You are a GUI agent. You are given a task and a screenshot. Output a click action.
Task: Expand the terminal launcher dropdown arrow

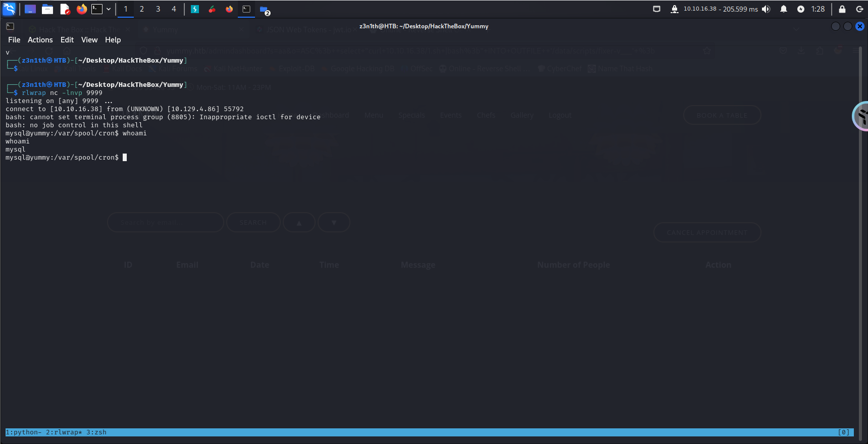point(109,9)
